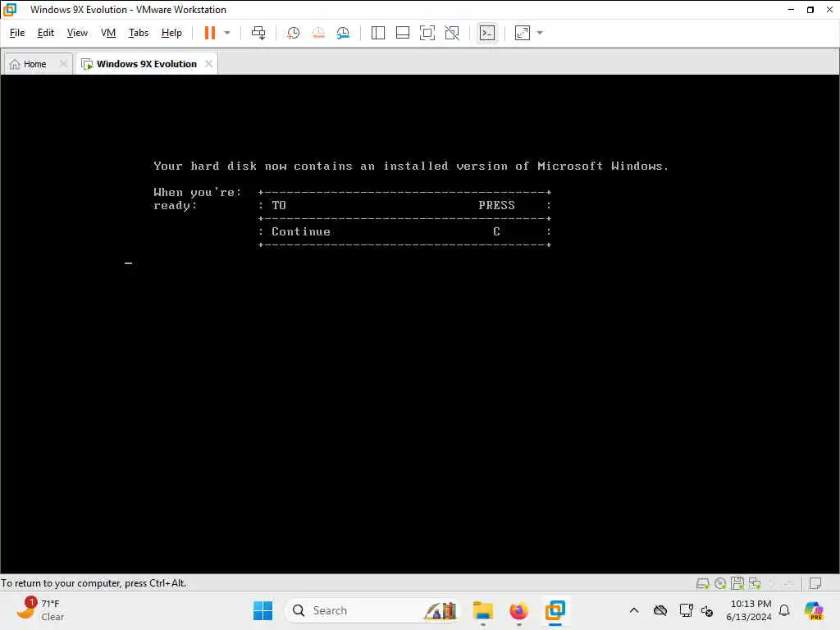Open File Explorer from the taskbar

[x=482, y=610]
